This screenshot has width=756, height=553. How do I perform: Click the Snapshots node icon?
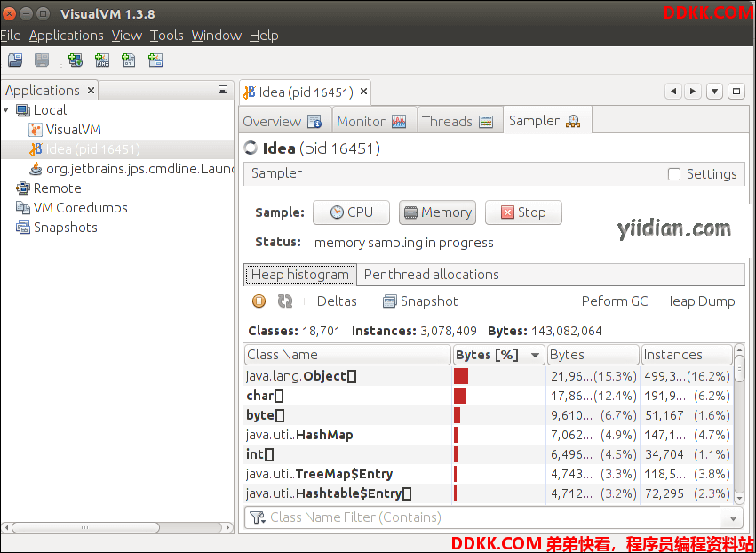(x=23, y=228)
